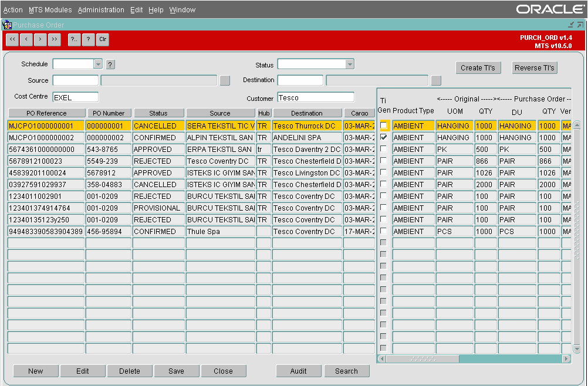Click the ? help button beside Schedule
This screenshot has width=588, height=386.
(x=110, y=65)
